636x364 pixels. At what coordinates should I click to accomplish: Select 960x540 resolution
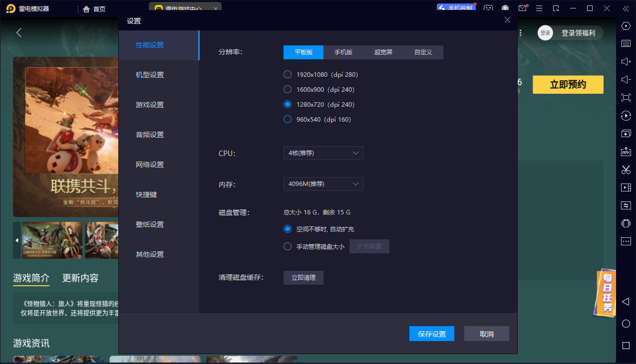[x=288, y=119]
